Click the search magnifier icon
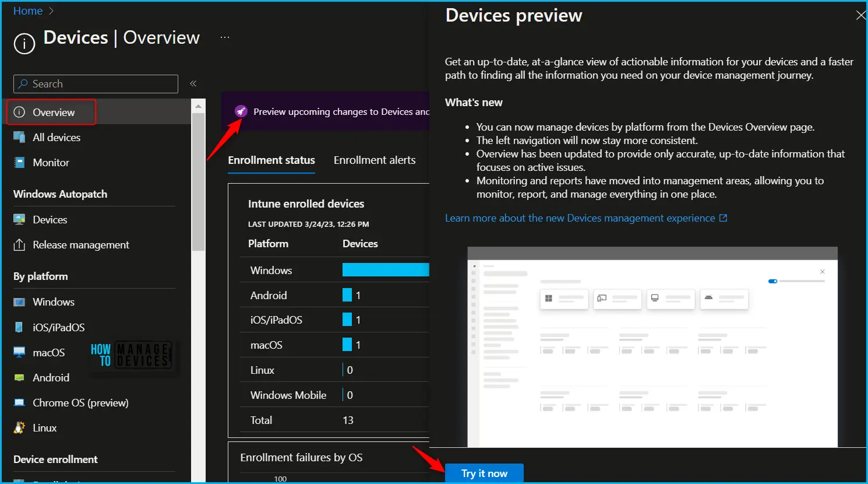868x484 pixels. tap(23, 84)
